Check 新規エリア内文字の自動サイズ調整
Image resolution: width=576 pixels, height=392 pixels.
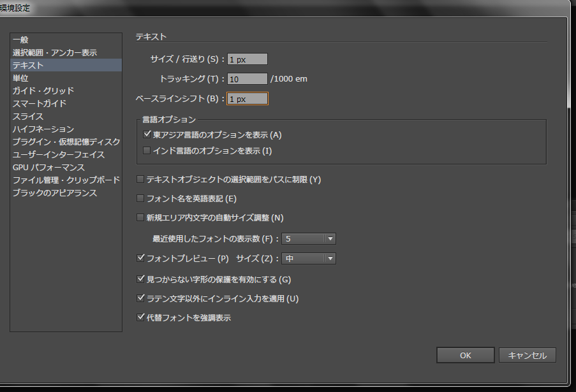tap(140, 217)
